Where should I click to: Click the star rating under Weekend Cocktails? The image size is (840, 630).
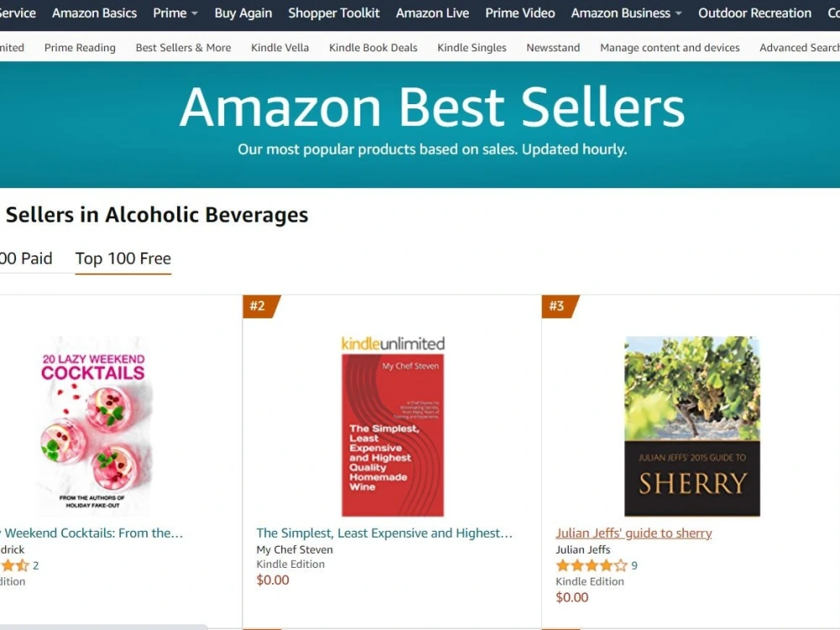coord(14,565)
